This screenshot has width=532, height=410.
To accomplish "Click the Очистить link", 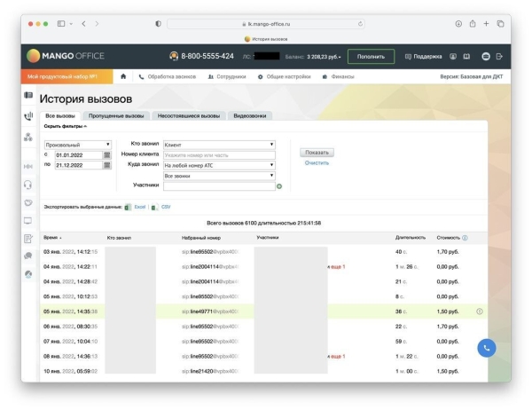I will [x=317, y=163].
